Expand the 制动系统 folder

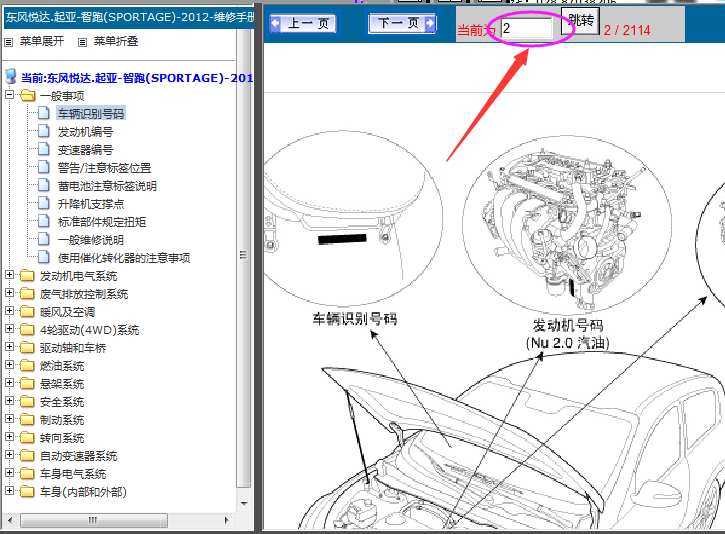click(9, 419)
